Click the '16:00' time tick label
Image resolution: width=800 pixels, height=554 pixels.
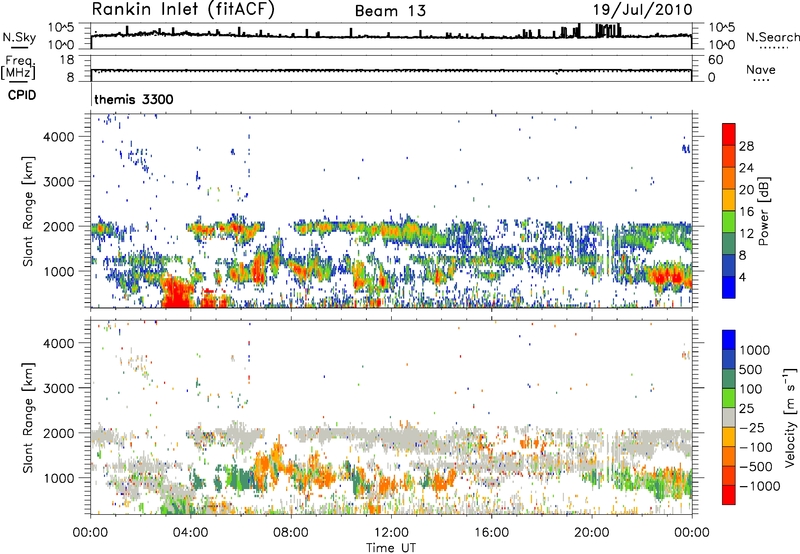click(x=491, y=533)
